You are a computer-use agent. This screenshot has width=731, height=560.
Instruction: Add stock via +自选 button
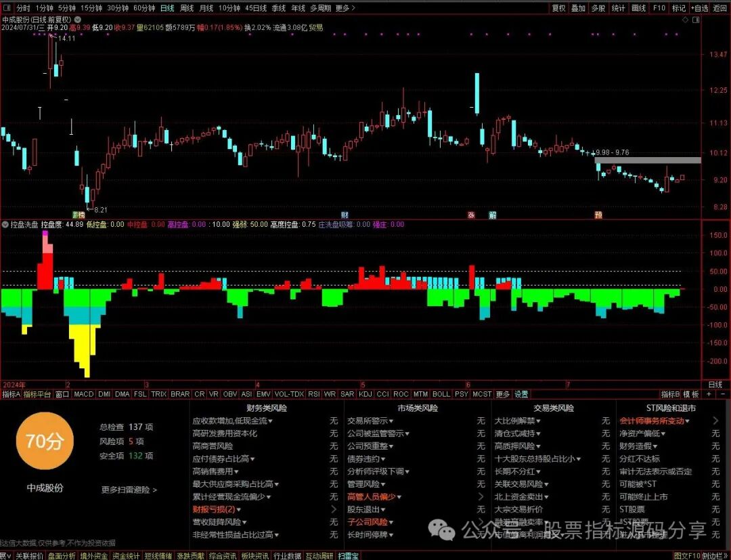(x=699, y=8)
